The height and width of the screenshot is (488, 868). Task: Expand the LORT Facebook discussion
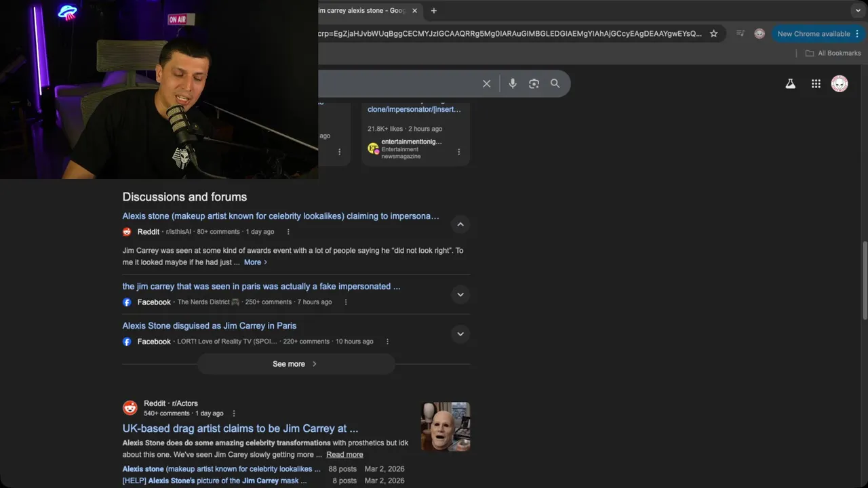[x=460, y=333]
